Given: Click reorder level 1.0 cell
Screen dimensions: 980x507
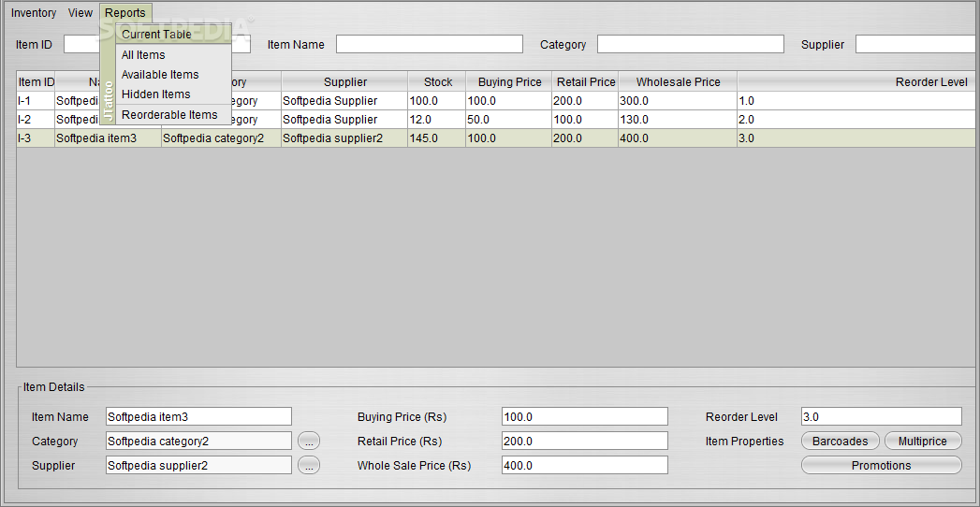Looking at the screenshot, I should (858, 100).
